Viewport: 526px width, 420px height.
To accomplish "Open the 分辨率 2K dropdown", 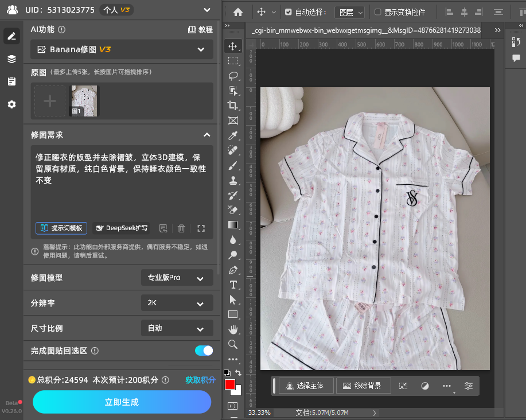I will pyautogui.click(x=177, y=303).
